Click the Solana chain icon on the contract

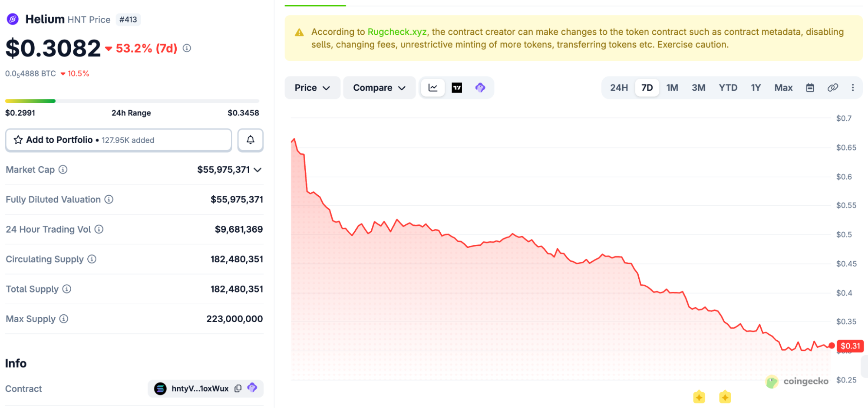(160, 388)
